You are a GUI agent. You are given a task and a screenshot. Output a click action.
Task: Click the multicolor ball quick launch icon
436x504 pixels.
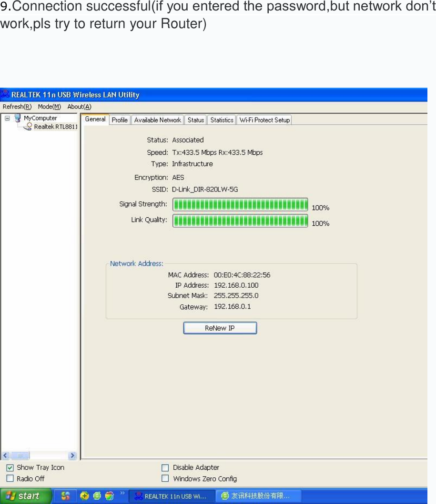click(109, 496)
